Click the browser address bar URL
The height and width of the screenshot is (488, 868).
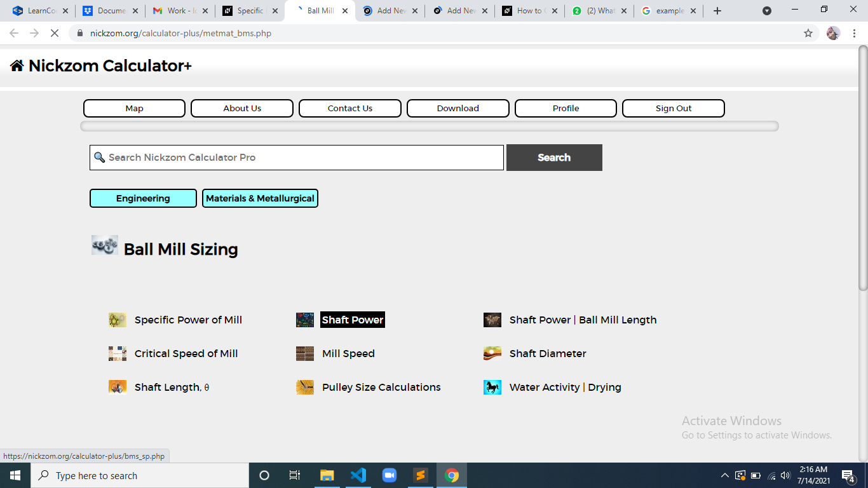(180, 33)
